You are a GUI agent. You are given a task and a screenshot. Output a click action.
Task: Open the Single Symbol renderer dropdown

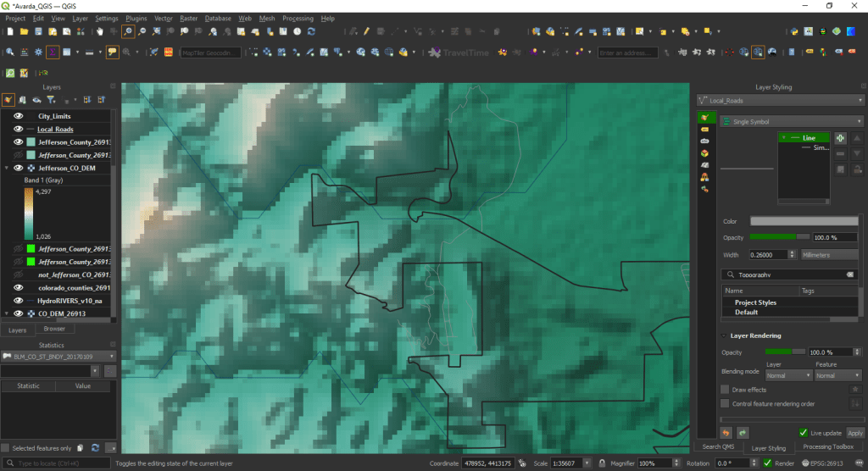[790, 121]
